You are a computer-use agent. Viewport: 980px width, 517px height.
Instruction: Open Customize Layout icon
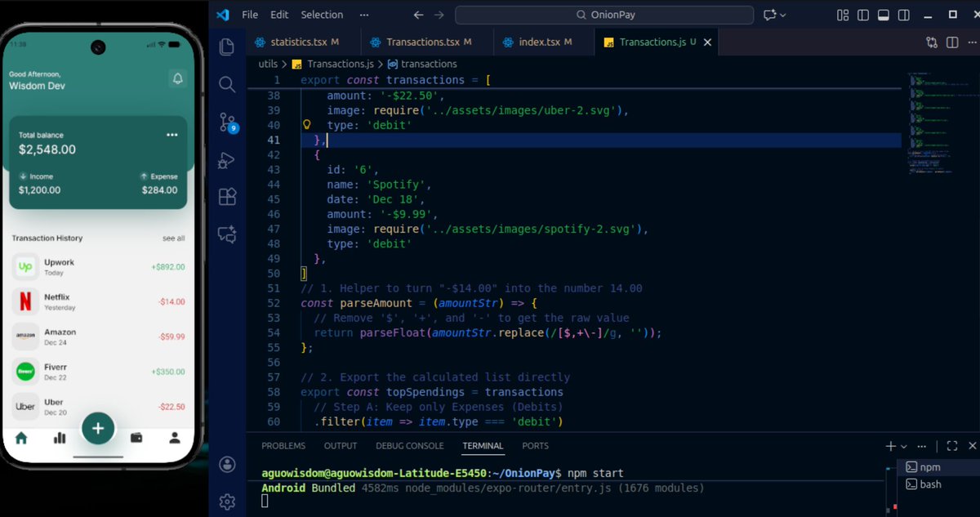point(844,15)
